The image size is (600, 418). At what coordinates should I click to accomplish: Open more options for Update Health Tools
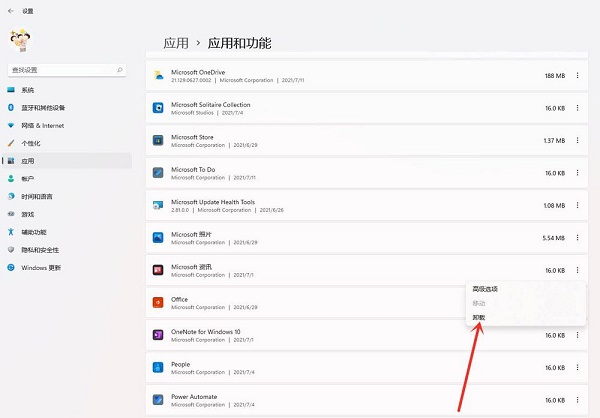click(577, 205)
